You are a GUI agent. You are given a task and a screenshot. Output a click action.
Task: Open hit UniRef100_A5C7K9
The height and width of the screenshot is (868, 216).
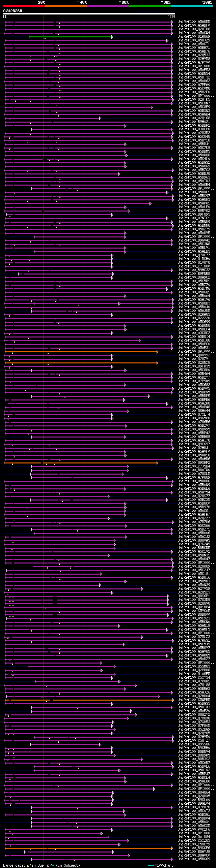tap(194, 148)
